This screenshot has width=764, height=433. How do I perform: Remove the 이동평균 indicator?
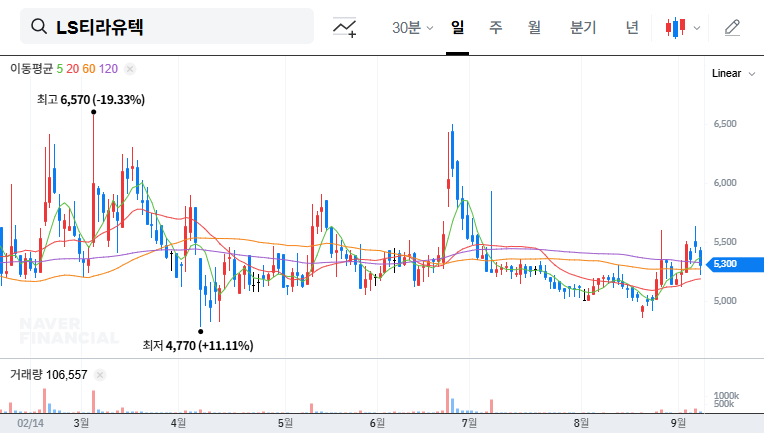point(130,69)
